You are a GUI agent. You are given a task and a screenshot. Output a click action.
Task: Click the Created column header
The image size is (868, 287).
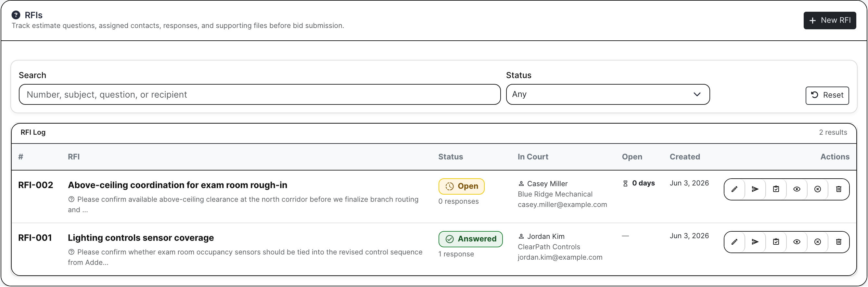pyautogui.click(x=685, y=157)
